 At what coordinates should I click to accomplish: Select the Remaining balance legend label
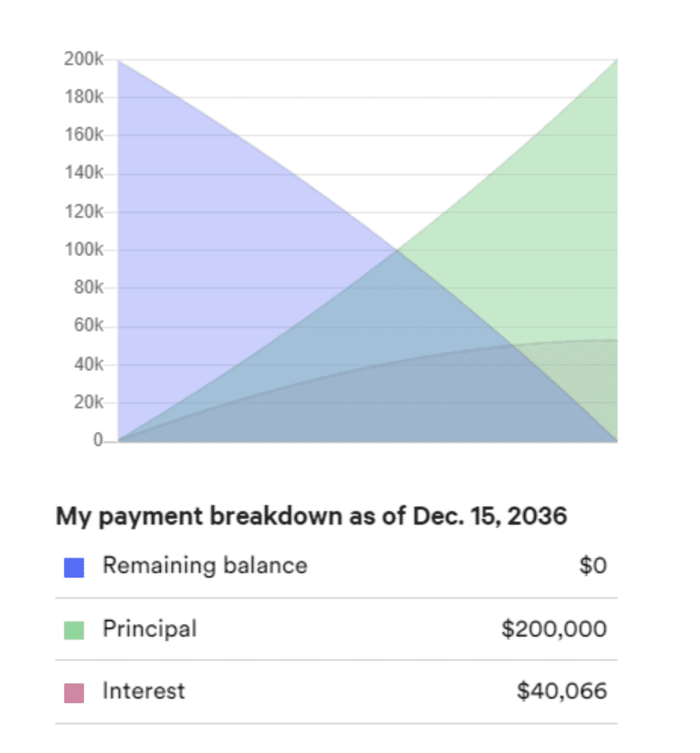(205, 566)
